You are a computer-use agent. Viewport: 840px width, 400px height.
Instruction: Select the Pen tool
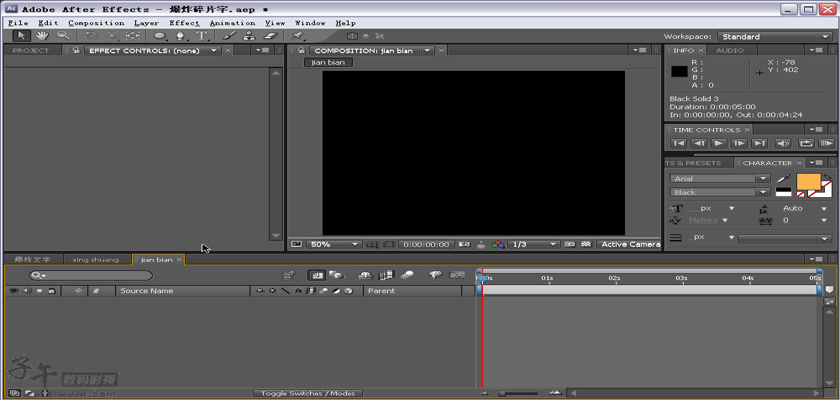(x=181, y=36)
